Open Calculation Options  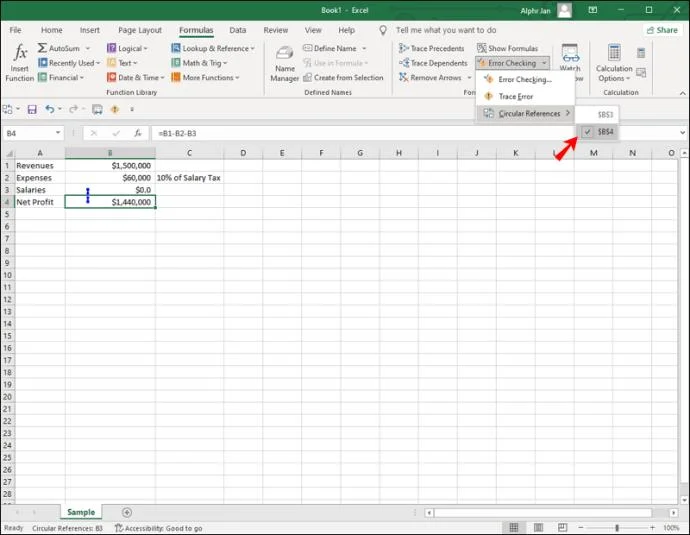pyautogui.click(x=614, y=63)
